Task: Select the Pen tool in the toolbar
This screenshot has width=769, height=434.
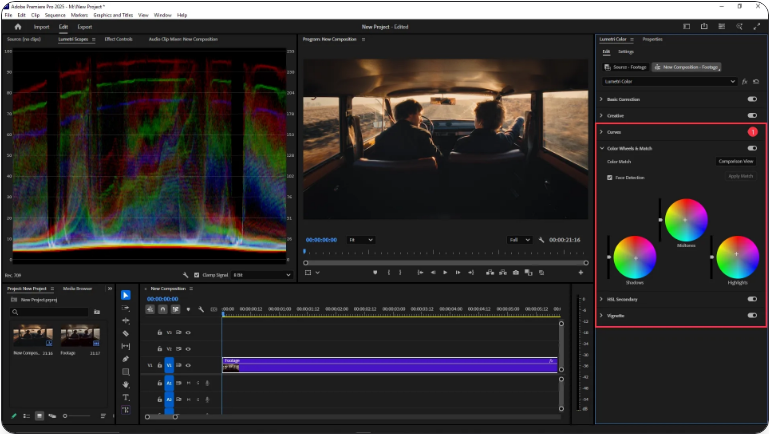Action: (x=126, y=359)
